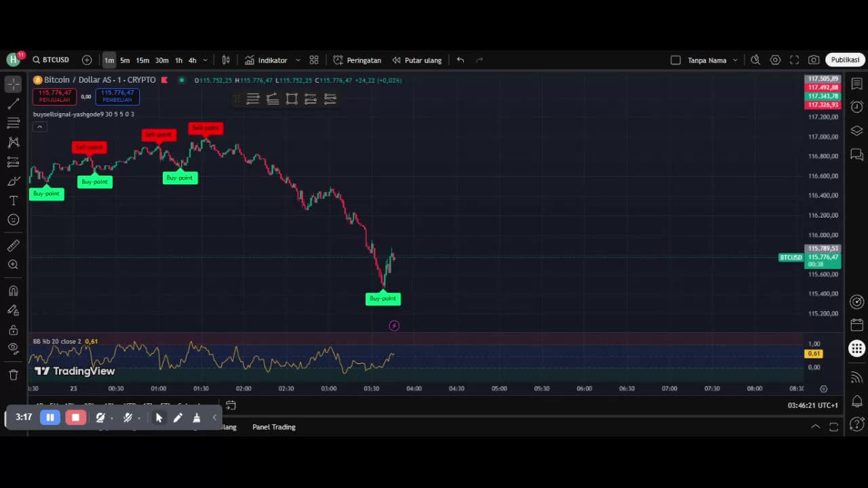Open the object tree layers panel
This screenshot has height=488, width=868.
[x=856, y=131]
